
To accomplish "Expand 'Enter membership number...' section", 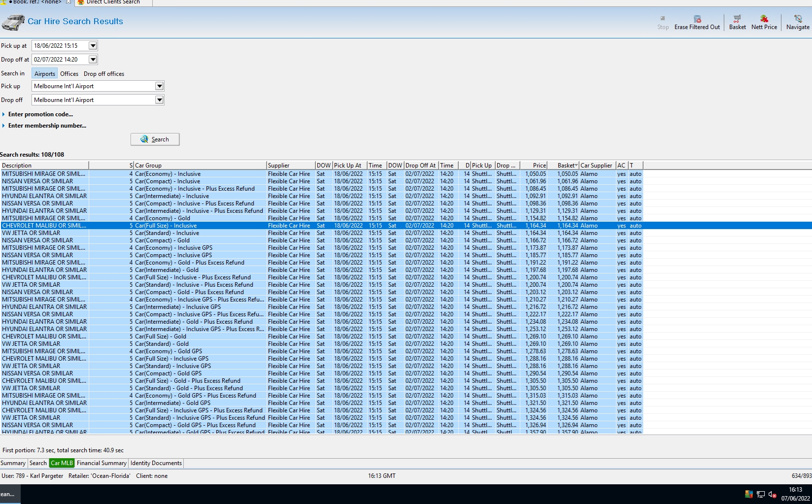I will [x=44, y=126].
